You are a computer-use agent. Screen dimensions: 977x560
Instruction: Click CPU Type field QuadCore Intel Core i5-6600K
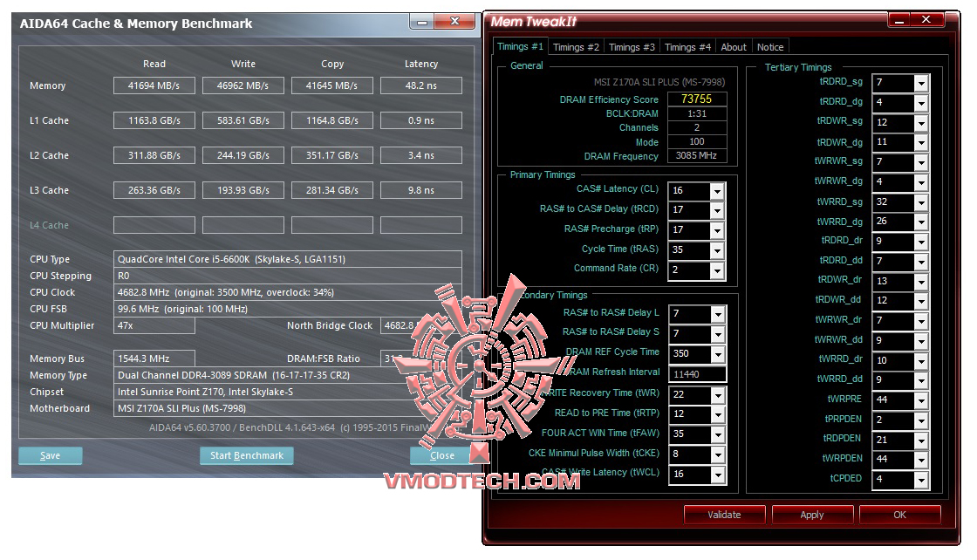point(287,259)
